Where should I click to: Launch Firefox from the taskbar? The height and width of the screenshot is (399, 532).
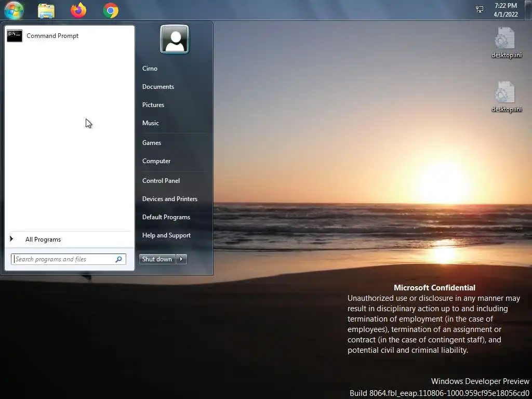pos(78,10)
